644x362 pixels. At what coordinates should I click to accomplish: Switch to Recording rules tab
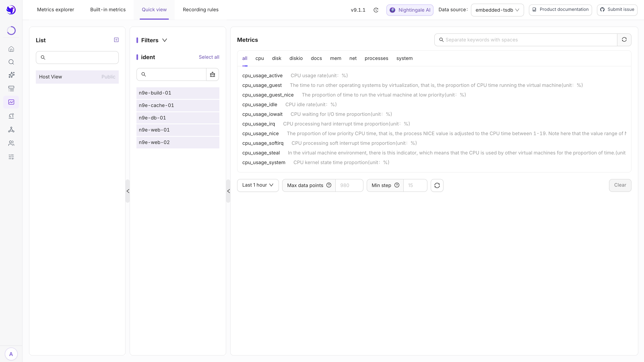click(x=200, y=10)
